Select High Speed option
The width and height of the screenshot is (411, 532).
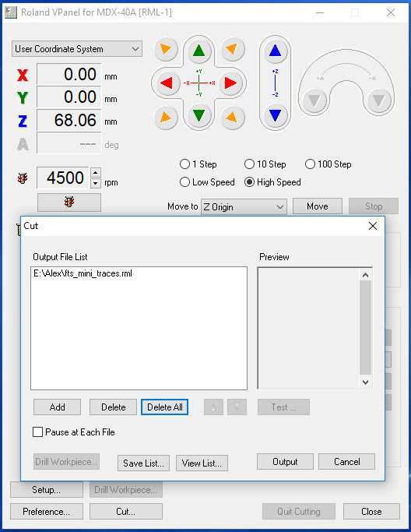click(x=272, y=182)
